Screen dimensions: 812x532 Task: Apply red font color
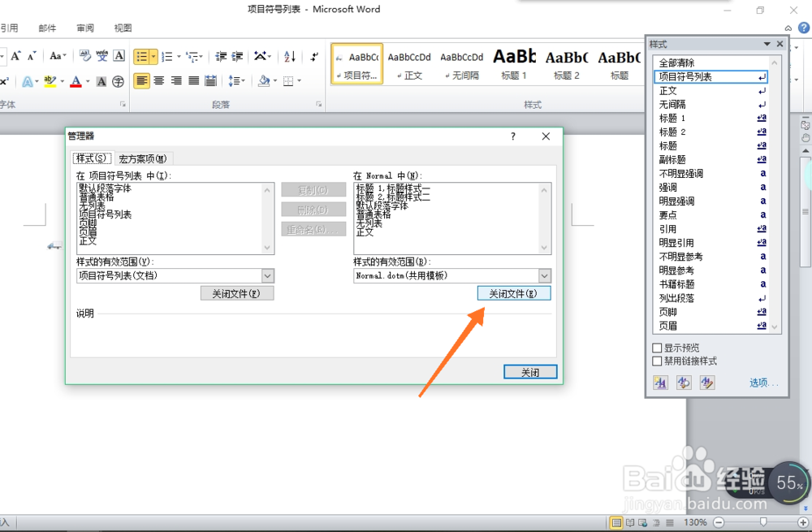76,81
